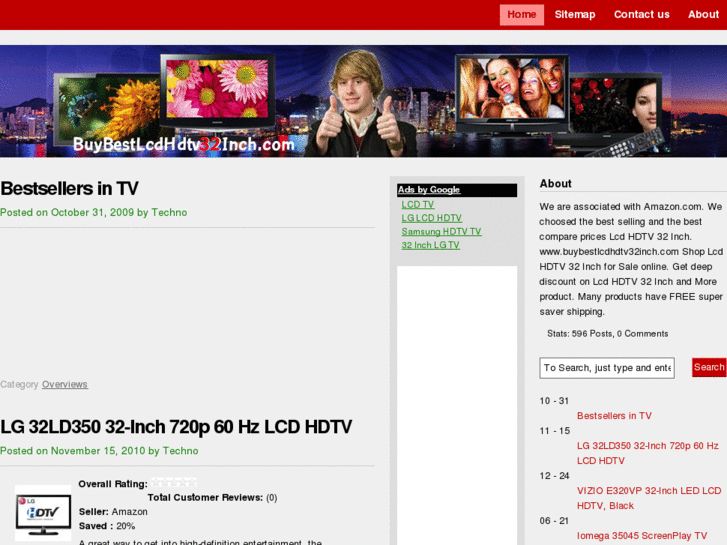Viewport: 727px width, 545px height.
Task: Open the Overviews category link
Action: 65,385
